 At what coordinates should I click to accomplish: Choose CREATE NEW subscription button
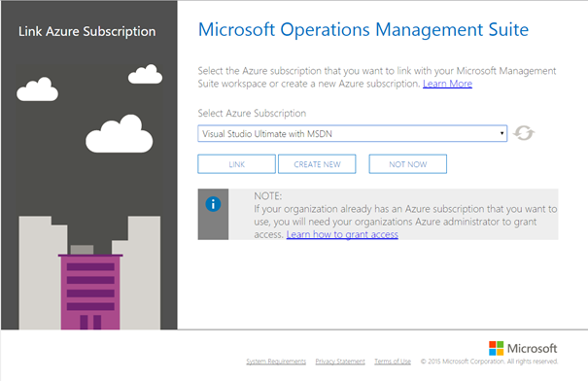pos(317,164)
